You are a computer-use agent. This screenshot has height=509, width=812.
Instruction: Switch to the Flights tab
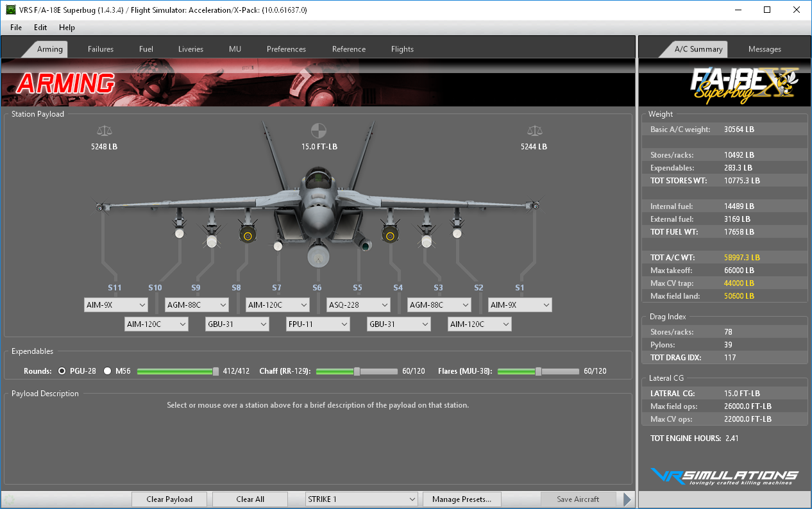(402, 49)
